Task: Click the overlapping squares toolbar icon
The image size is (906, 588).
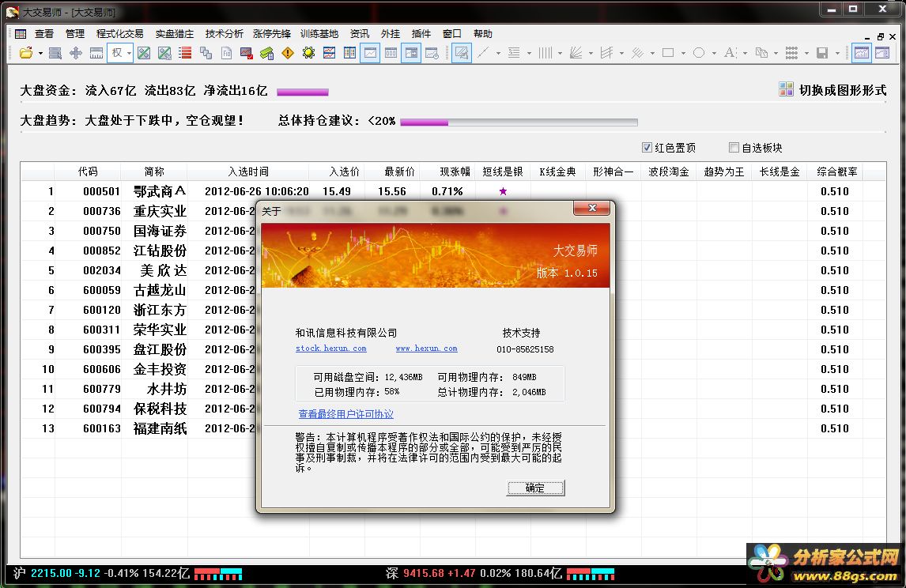Action: [206, 53]
